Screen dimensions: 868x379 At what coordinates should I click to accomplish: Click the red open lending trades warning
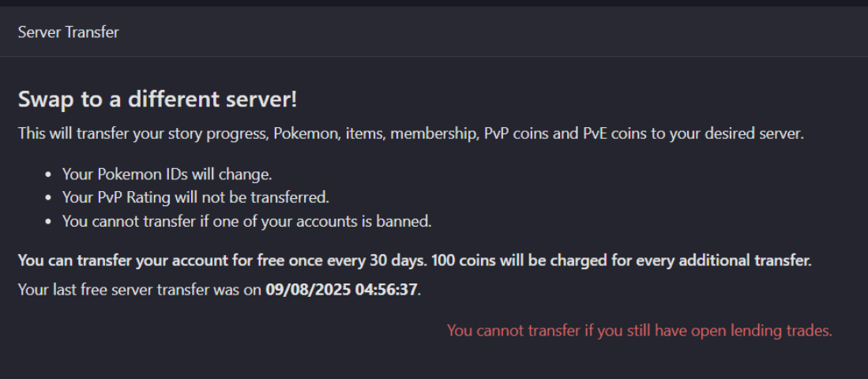pyautogui.click(x=640, y=331)
